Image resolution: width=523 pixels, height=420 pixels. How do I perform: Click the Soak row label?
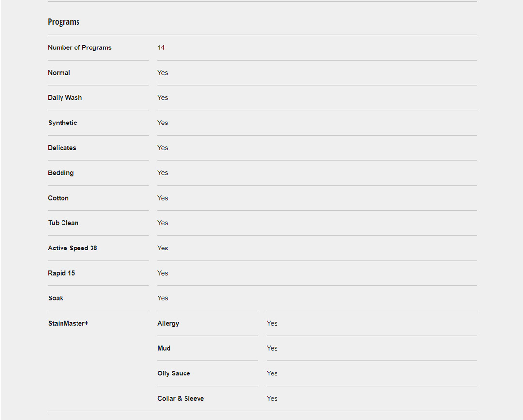(x=56, y=298)
